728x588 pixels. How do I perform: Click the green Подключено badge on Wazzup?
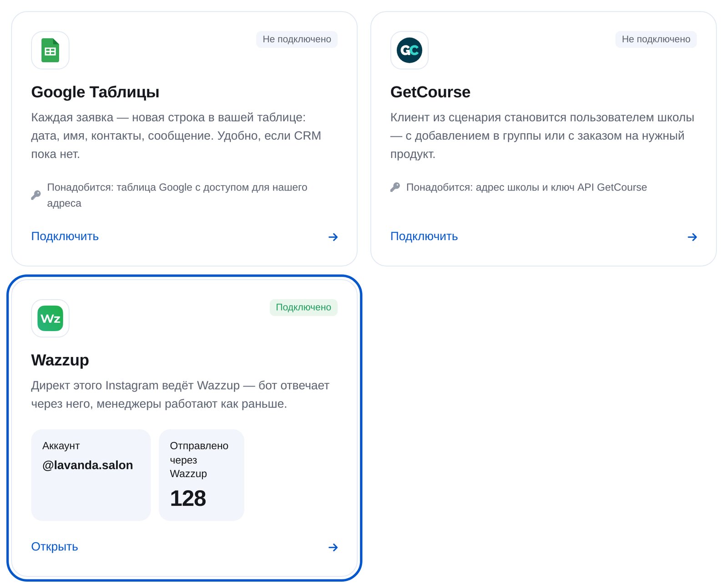(x=303, y=307)
